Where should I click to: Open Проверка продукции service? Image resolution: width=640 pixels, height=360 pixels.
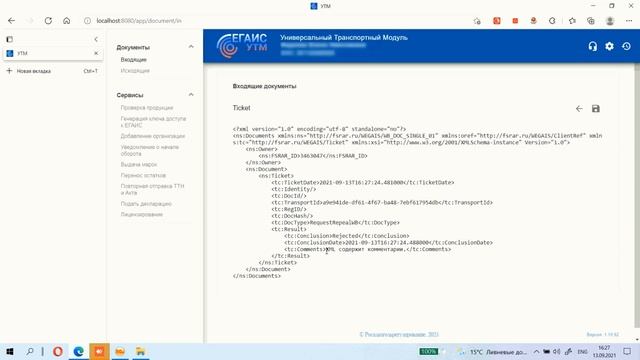[147, 108]
